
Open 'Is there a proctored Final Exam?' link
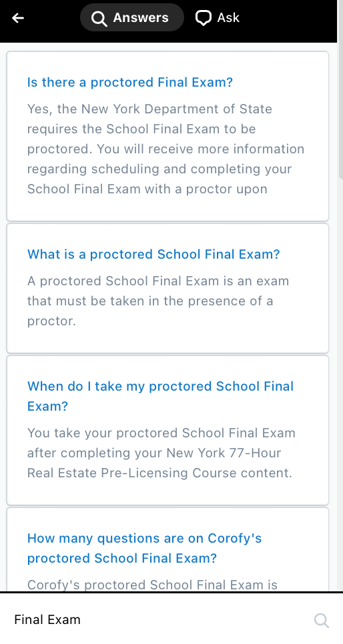(x=130, y=82)
